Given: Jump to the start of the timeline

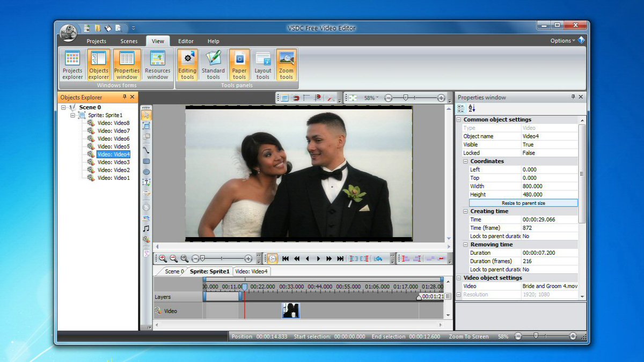Looking at the screenshot, I should [x=286, y=258].
